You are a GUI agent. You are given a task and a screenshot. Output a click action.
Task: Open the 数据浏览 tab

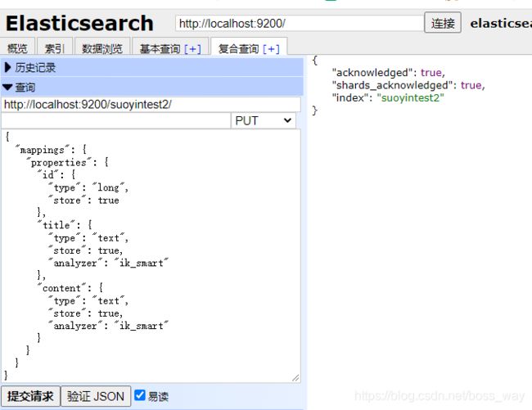(101, 48)
